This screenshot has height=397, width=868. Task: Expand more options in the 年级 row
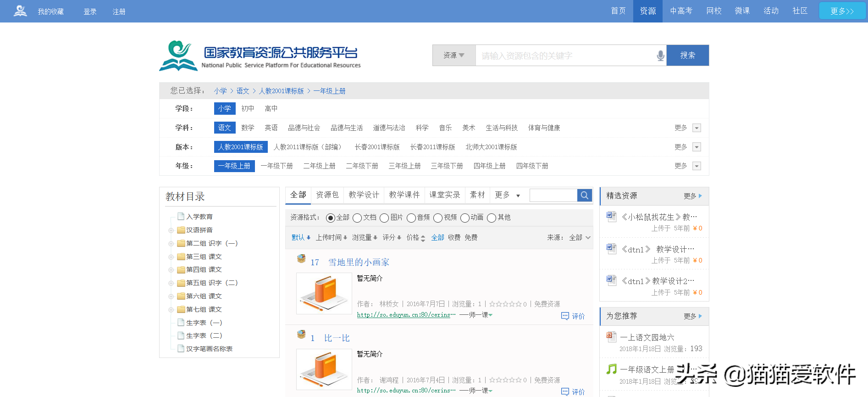pos(697,166)
